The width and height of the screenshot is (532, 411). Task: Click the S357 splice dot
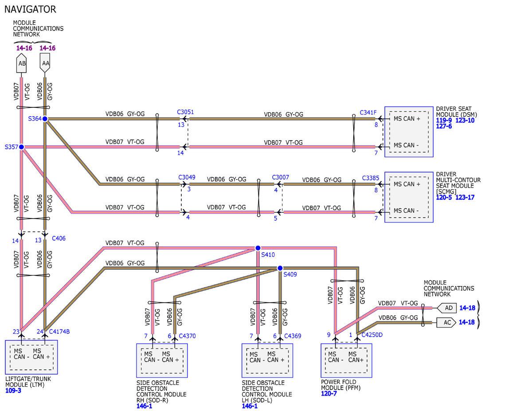21,147
